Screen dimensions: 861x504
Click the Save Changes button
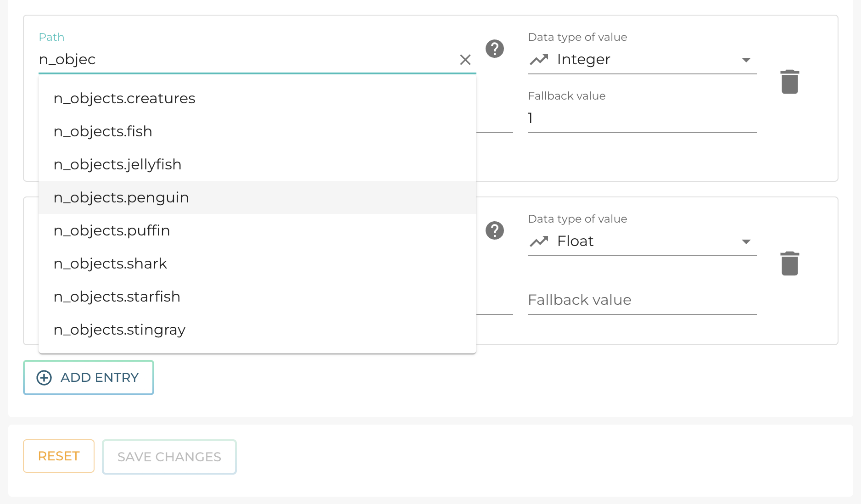pyautogui.click(x=169, y=457)
